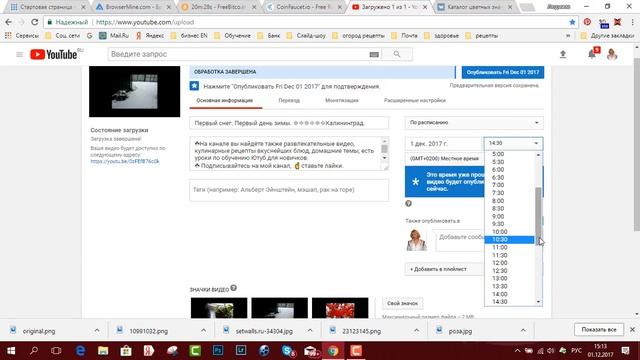Click the video title input field

tap(289, 123)
